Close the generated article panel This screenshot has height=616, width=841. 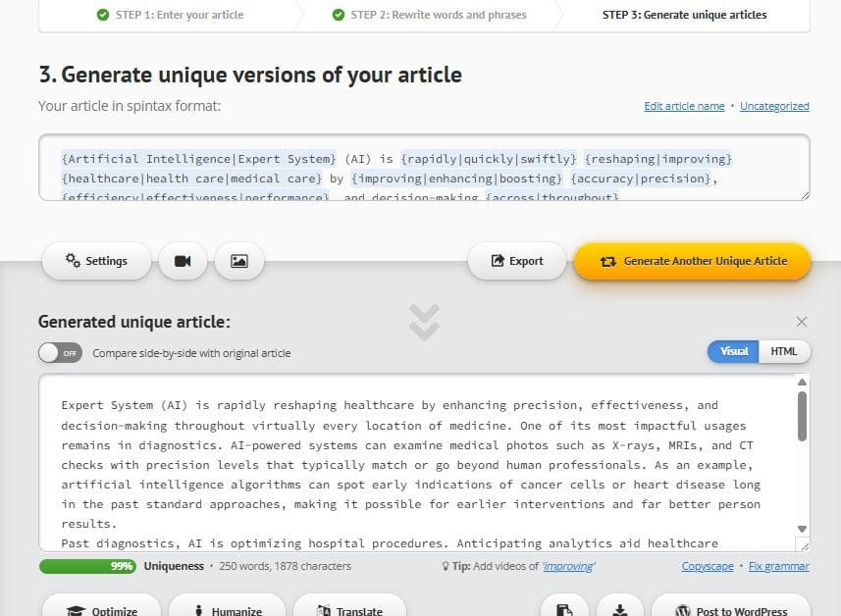[x=802, y=322]
